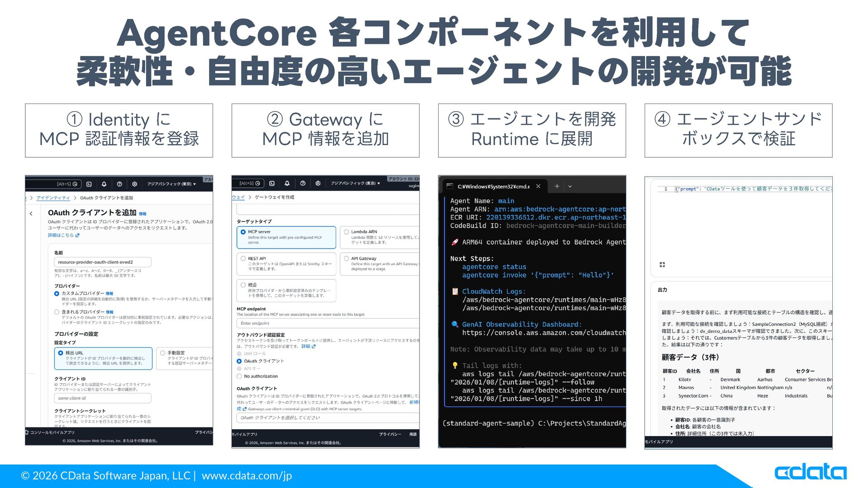Viewport: 868px width, 488px height.
Task: Click the notification bell in Gateway console
Action: [x=287, y=183]
